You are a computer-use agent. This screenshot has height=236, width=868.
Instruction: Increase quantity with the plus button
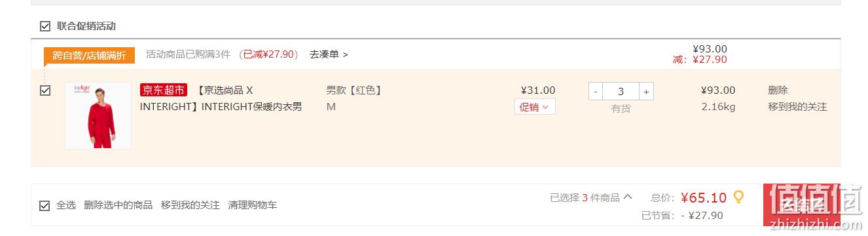pyautogui.click(x=646, y=92)
